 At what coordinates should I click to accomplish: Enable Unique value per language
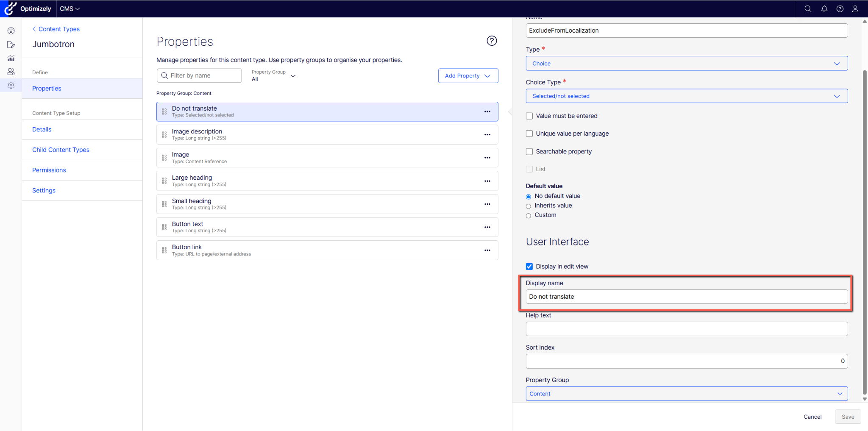(529, 133)
